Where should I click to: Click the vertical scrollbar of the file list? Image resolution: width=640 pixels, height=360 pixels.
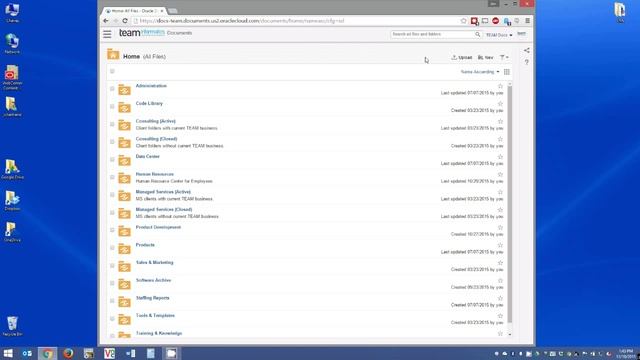point(510,204)
